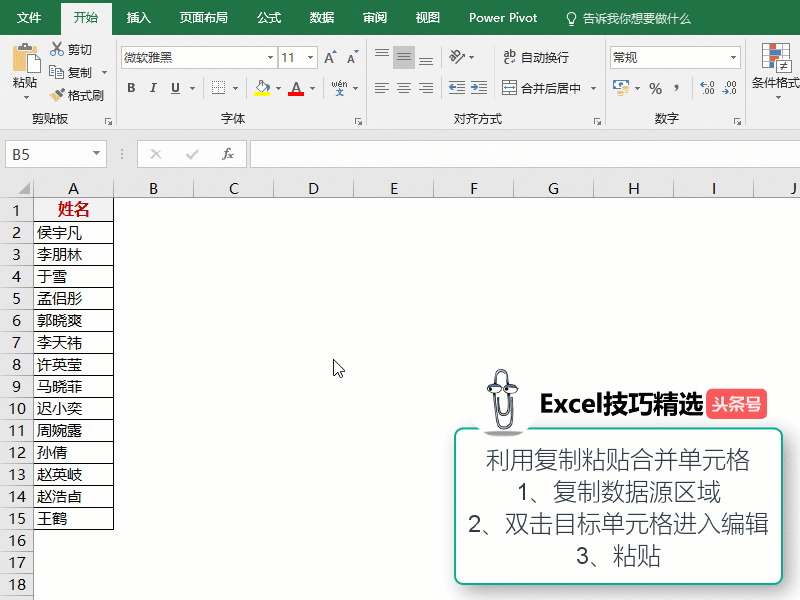Select the 姓名 header cell
This screenshot has width=800, height=600.
click(x=73, y=209)
